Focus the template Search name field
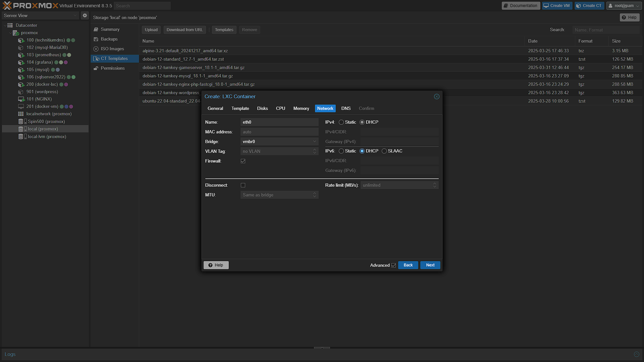 606,30
